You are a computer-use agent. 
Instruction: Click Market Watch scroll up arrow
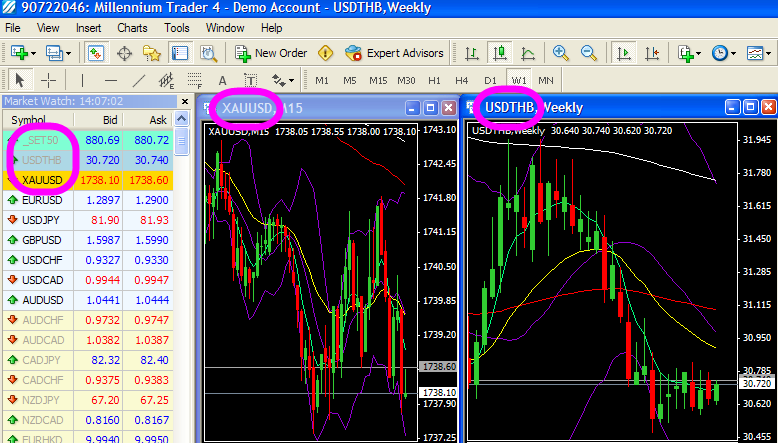(182, 119)
